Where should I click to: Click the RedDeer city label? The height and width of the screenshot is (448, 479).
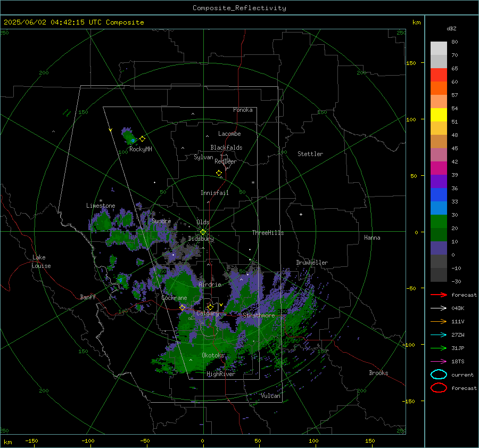(226, 161)
